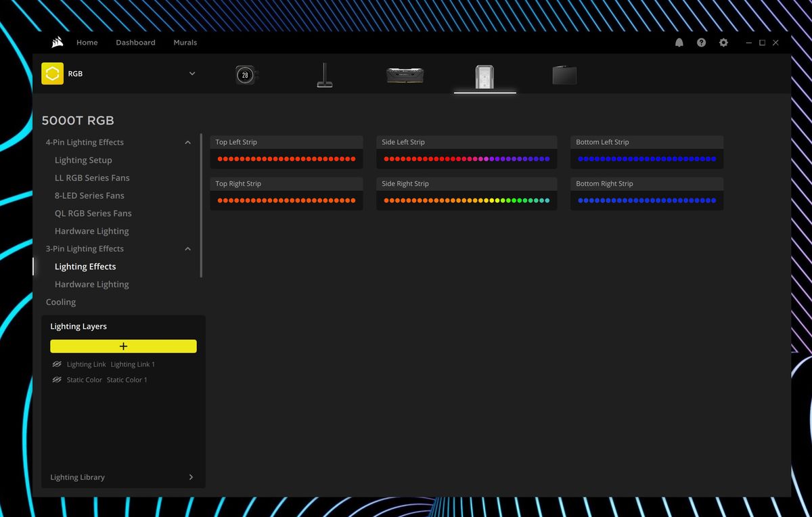812x517 pixels.
Task: Click the Top Left Strip header label
Action: click(236, 142)
